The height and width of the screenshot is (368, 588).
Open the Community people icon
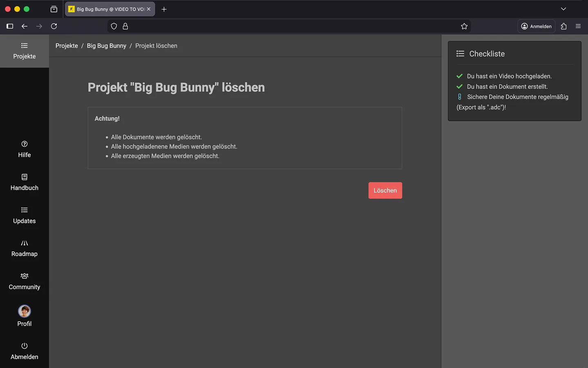pos(24,276)
